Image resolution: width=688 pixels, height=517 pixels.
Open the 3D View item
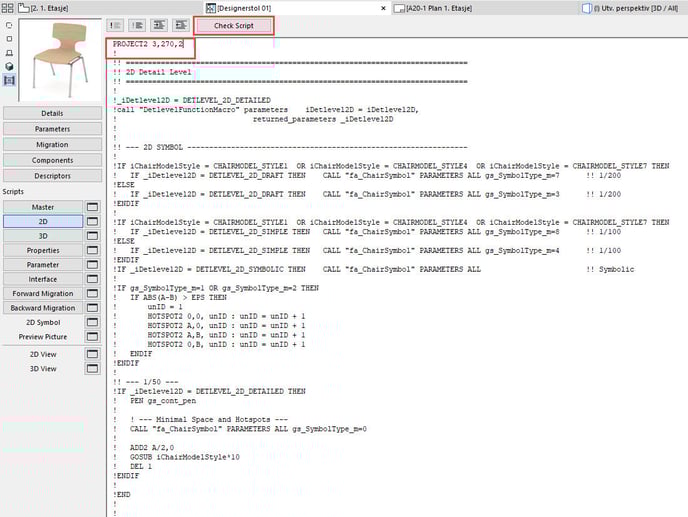point(43,369)
